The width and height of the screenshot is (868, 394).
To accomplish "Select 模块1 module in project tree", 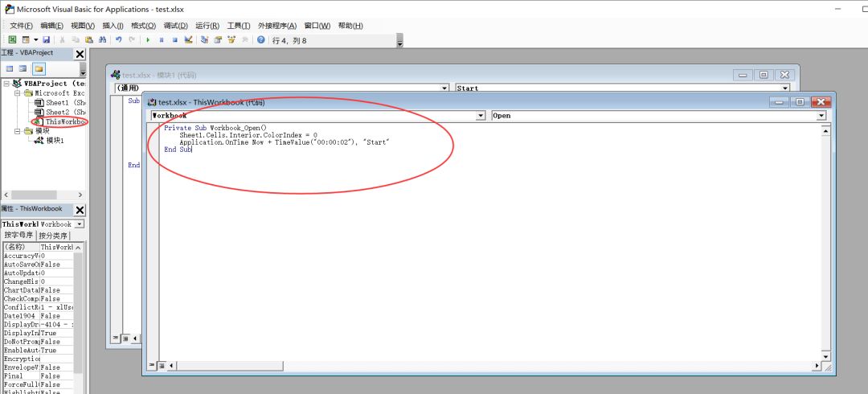I will pyautogui.click(x=55, y=140).
